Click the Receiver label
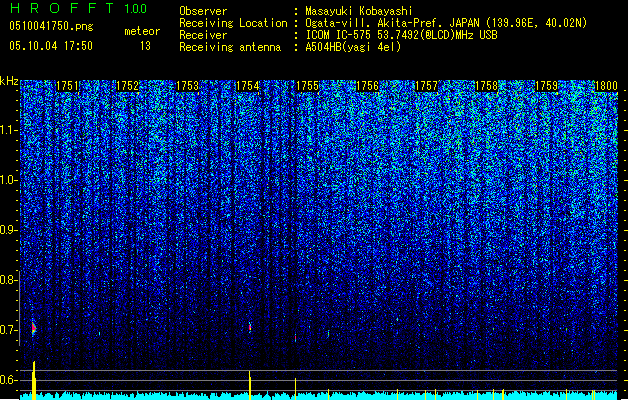629x400 pixels. pyautogui.click(x=203, y=35)
